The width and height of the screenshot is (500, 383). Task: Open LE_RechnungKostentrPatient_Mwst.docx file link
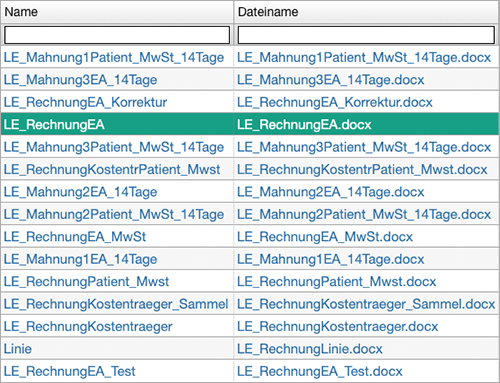point(362,170)
